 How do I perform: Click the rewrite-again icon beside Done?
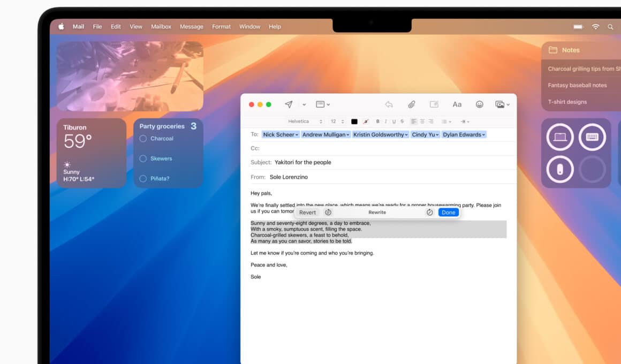click(x=429, y=213)
